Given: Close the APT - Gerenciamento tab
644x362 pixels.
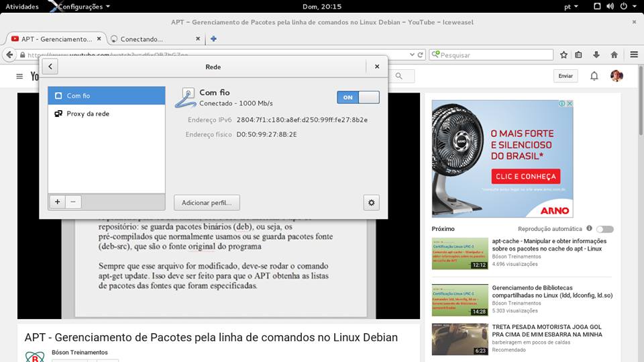Looking at the screenshot, I should click(x=99, y=39).
